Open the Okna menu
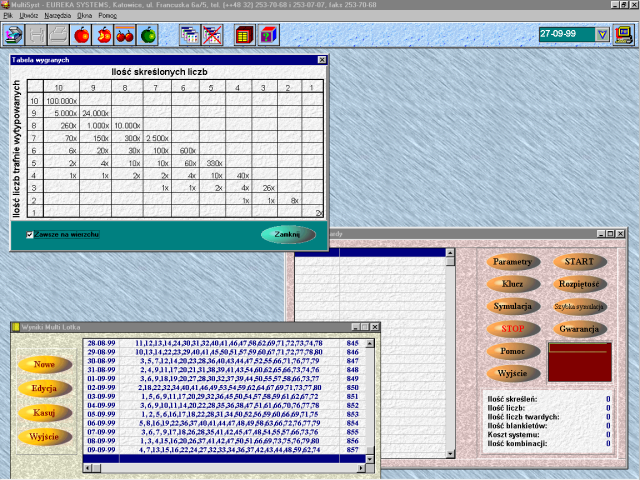This screenshot has height=480, width=640. tap(82, 16)
